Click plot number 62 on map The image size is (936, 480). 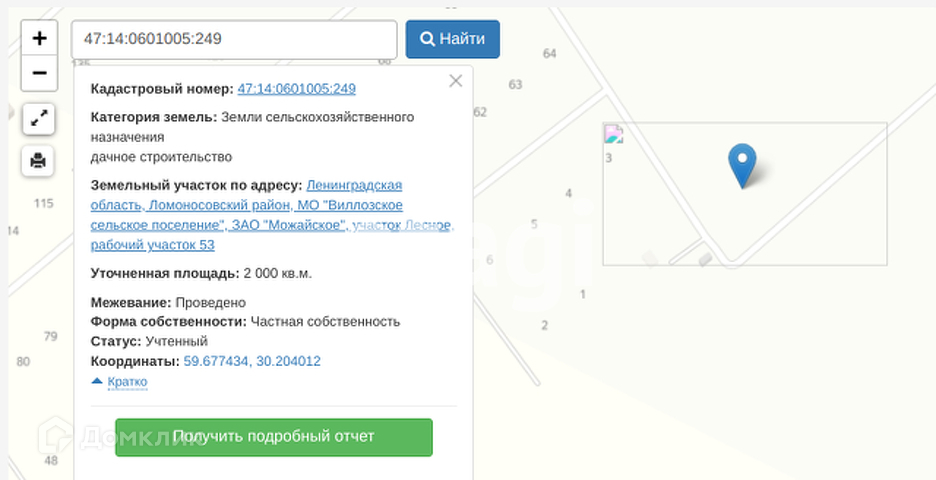tap(481, 112)
